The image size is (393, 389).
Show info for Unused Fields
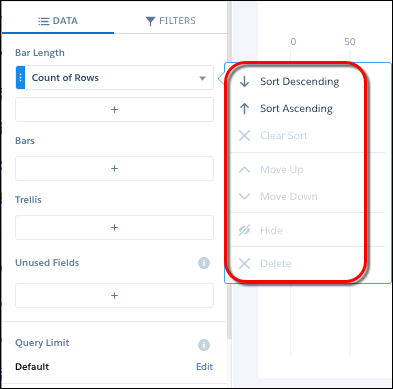pos(204,263)
